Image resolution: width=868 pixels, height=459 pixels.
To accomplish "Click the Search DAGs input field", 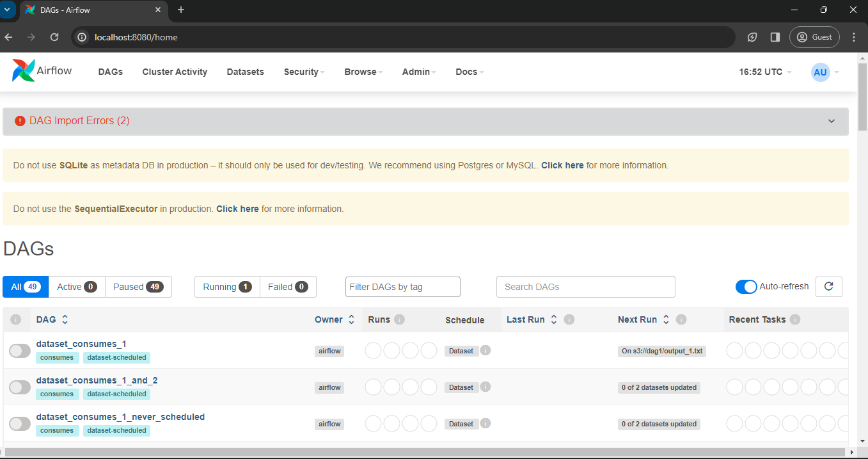I will [x=585, y=287].
